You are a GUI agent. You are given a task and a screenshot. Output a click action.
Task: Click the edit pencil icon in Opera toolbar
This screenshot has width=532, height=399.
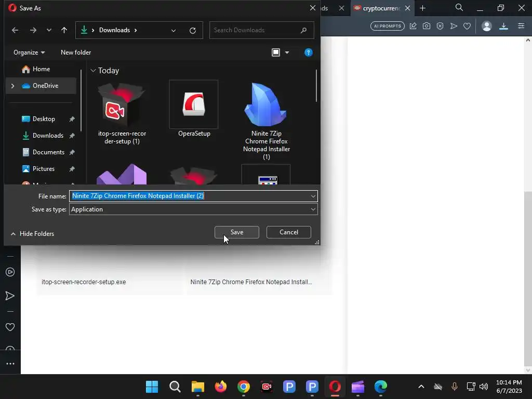(413, 26)
